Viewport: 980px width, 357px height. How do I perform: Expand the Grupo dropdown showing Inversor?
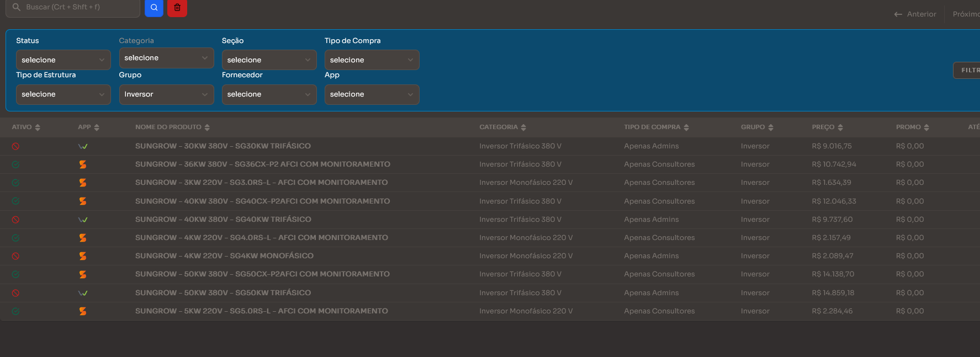click(166, 94)
